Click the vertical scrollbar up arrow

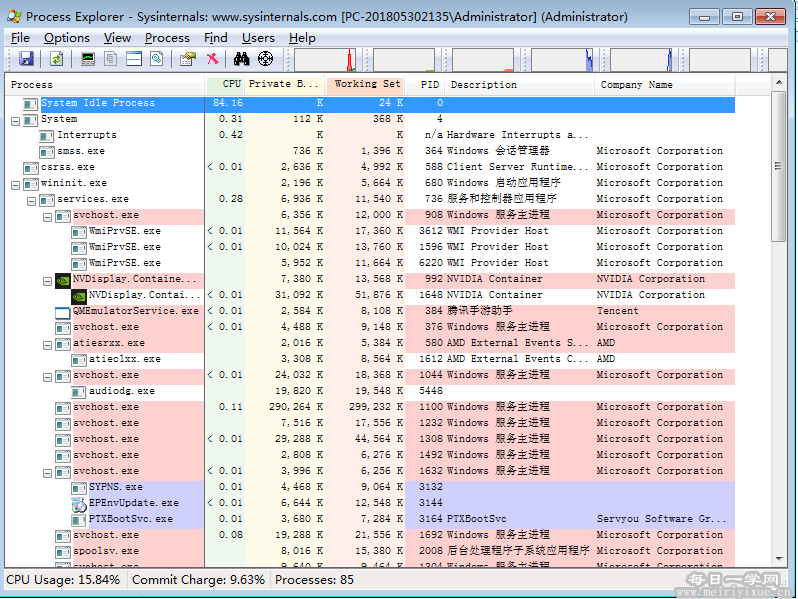pyautogui.click(x=779, y=82)
